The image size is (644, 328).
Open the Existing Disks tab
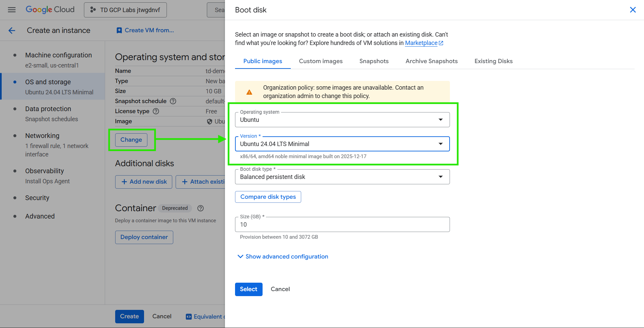(493, 61)
